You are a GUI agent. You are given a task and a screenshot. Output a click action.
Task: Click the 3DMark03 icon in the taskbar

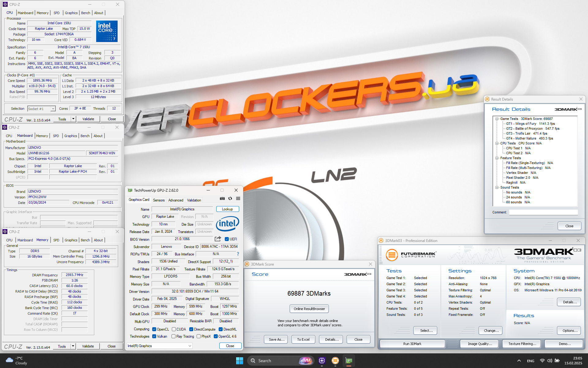point(335,361)
